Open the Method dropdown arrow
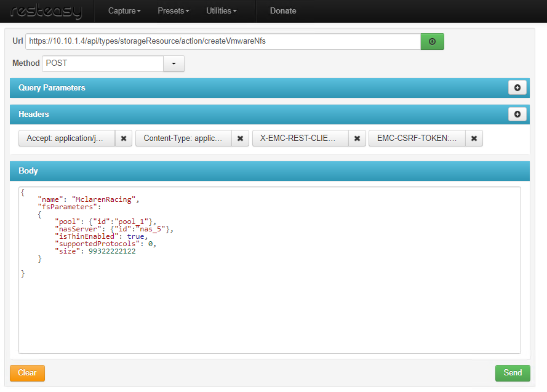This screenshot has height=392, width=547. pyautogui.click(x=174, y=63)
